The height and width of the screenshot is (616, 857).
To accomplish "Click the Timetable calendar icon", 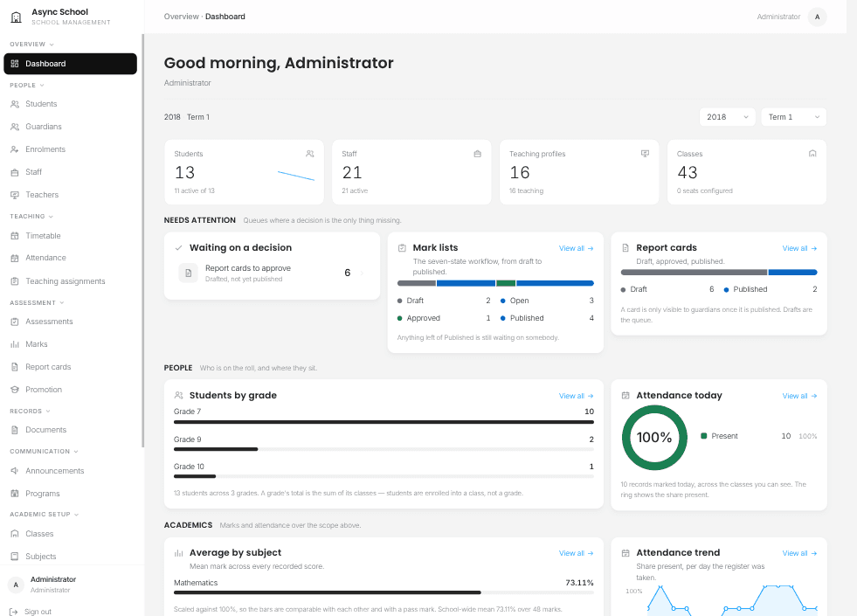I will pyautogui.click(x=15, y=236).
